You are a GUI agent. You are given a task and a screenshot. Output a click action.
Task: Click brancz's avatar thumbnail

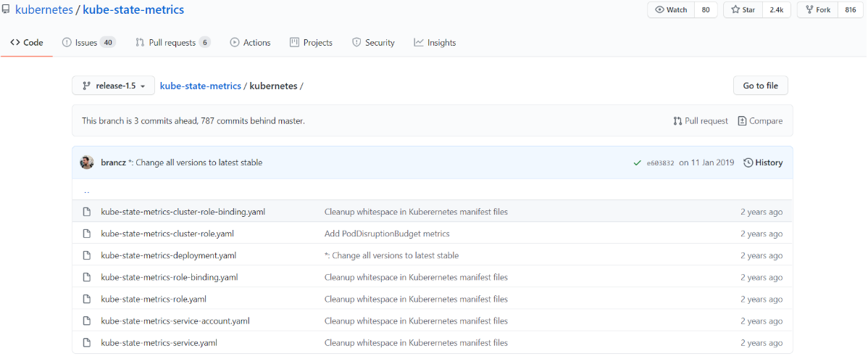pyautogui.click(x=87, y=162)
